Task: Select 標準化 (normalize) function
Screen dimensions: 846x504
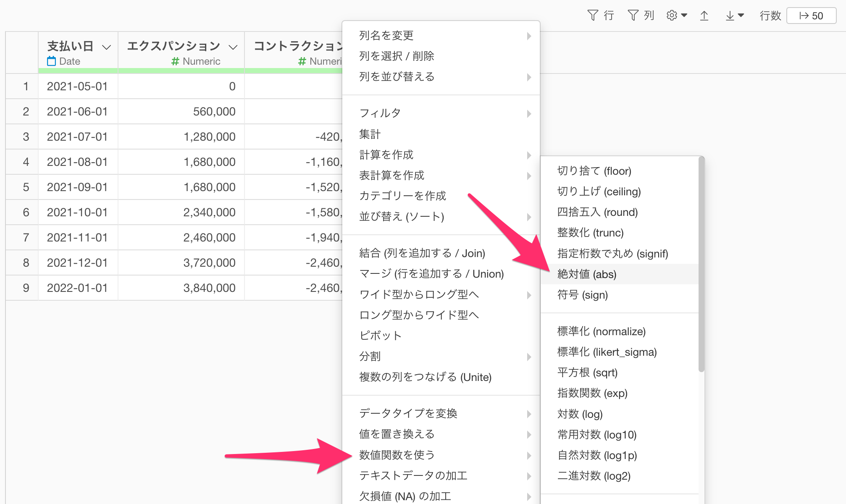Action: [620, 331]
